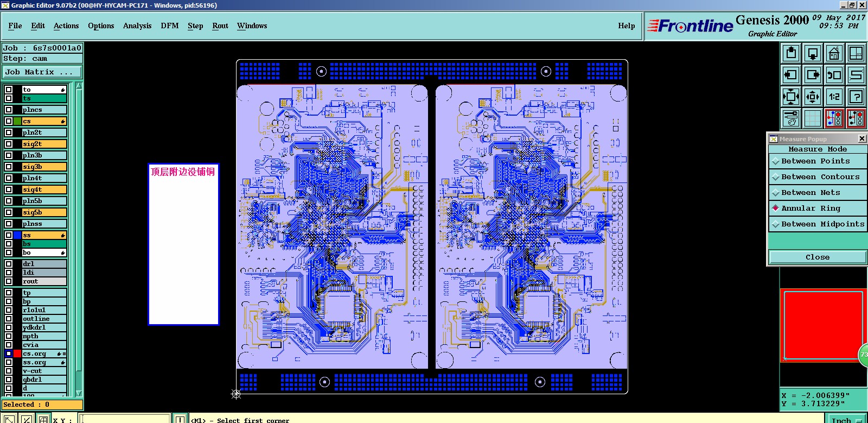Click the previous view undo icon
Image resolution: width=868 pixels, height=423 pixels.
coord(834,75)
